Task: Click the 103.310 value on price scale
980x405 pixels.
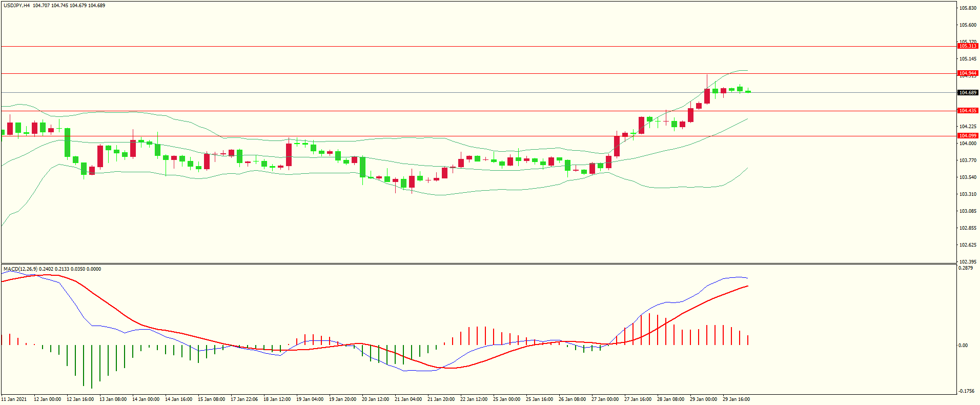Action: (x=968, y=194)
